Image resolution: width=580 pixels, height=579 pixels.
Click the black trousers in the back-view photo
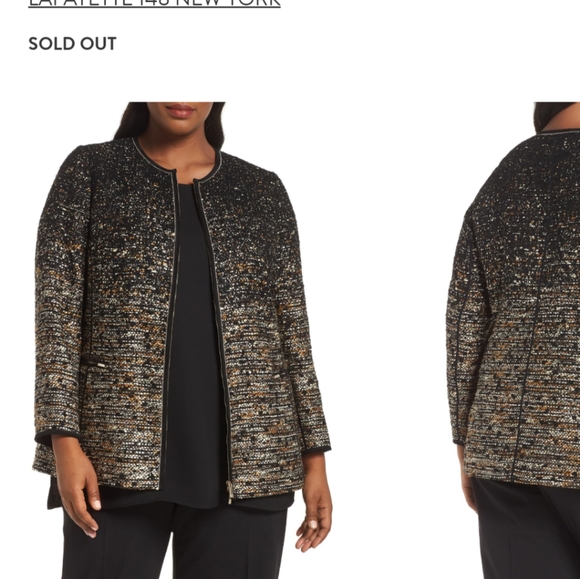tap(527, 529)
